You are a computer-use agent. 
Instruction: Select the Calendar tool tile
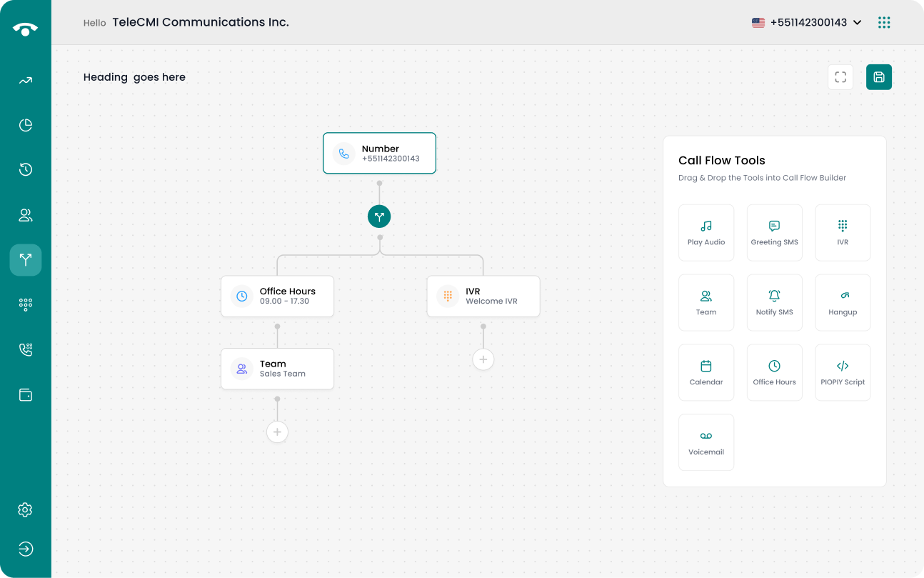point(706,372)
